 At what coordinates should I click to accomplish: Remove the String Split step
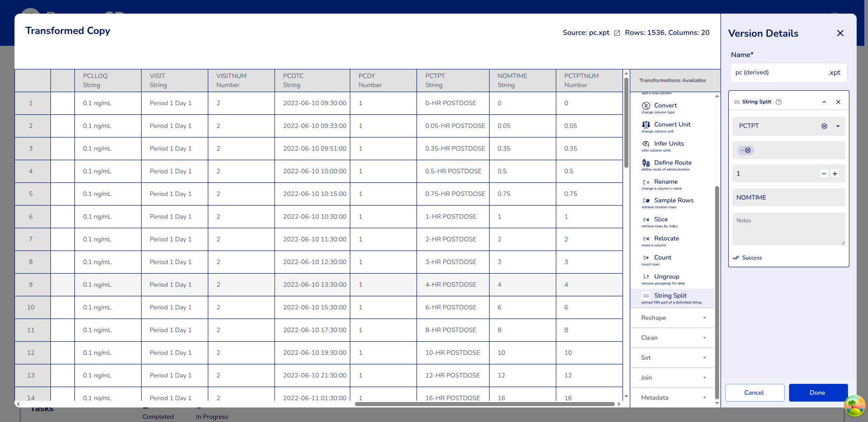[x=838, y=102]
